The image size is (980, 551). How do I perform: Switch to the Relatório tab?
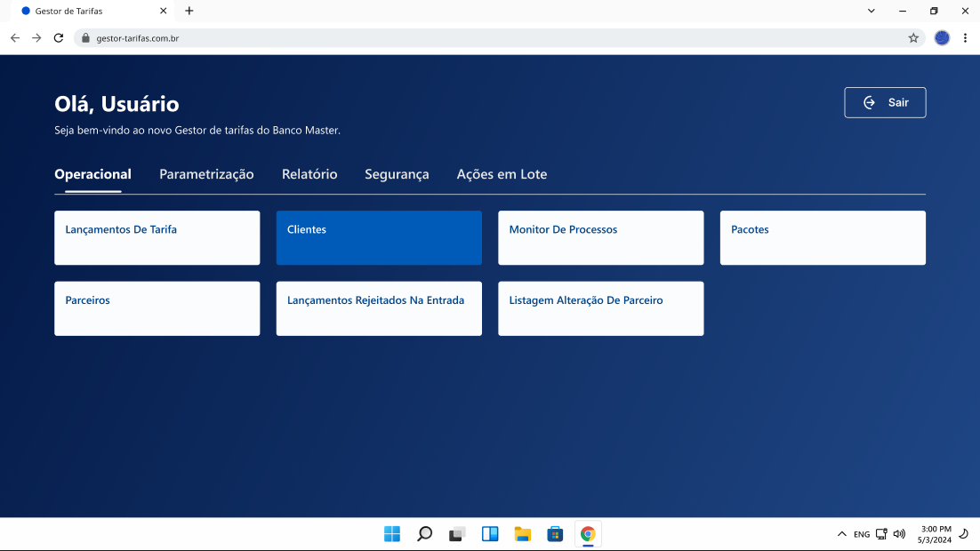(x=309, y=174)
